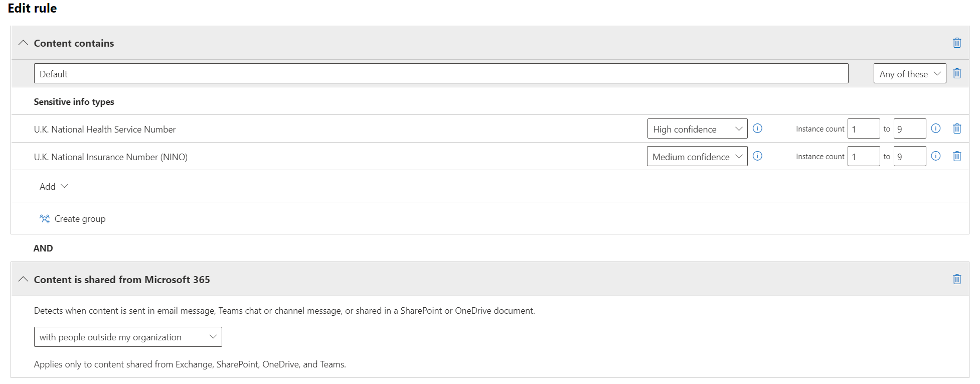Delete the Content contains condition

click(x=957, y=43)
